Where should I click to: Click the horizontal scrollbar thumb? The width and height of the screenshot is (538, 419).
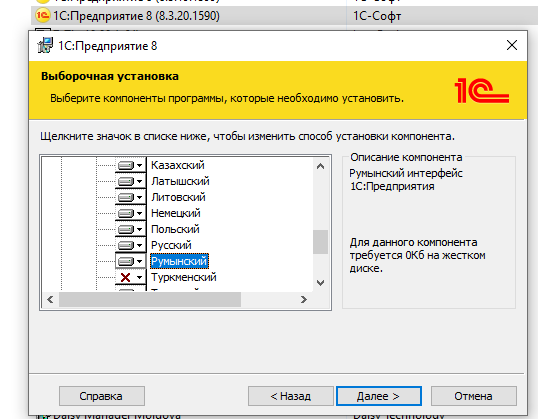[x=150, y=300]
